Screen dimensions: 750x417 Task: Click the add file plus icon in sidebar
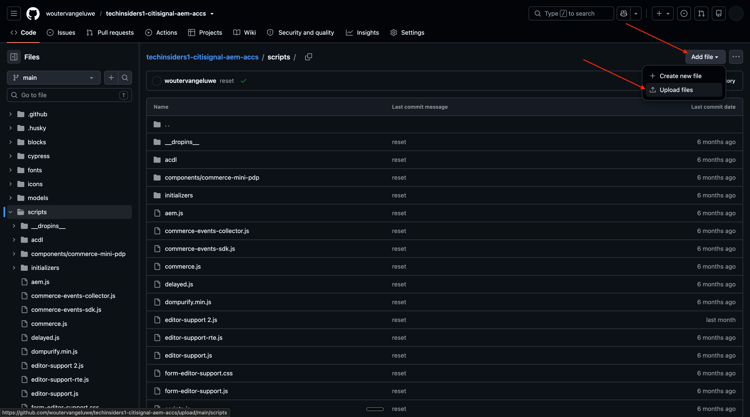click(x=111, y=77)
